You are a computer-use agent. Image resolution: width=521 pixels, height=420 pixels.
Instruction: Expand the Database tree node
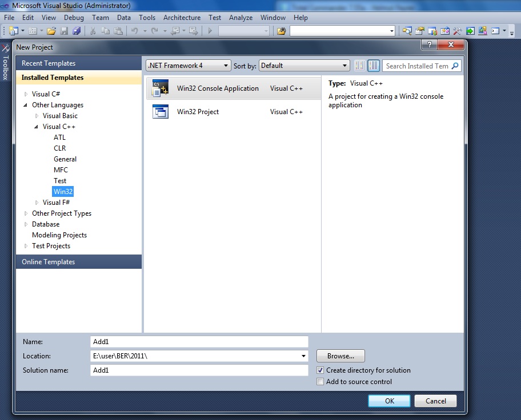(26, 224)
